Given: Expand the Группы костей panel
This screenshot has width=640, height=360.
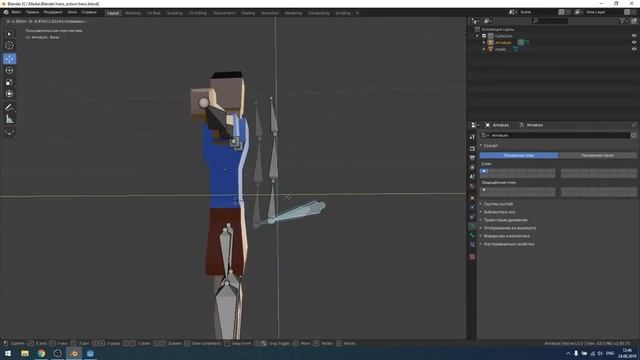Looking at the screenshot, I should coord(497,204).
